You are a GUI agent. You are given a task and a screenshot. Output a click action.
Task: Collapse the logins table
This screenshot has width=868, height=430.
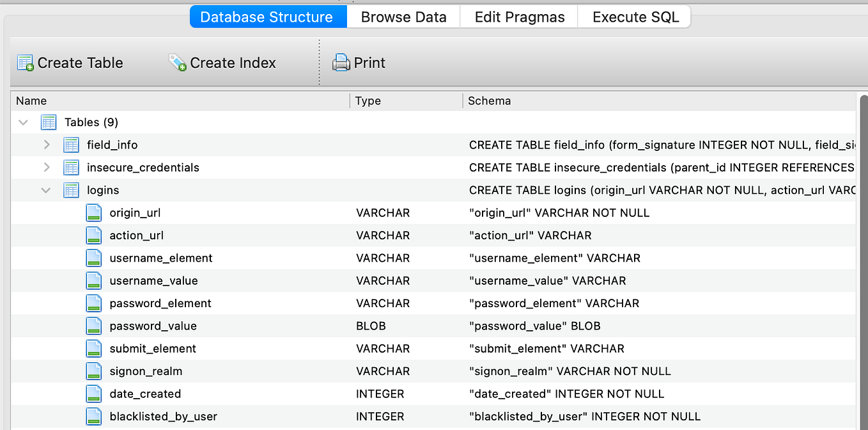(45, 189)
